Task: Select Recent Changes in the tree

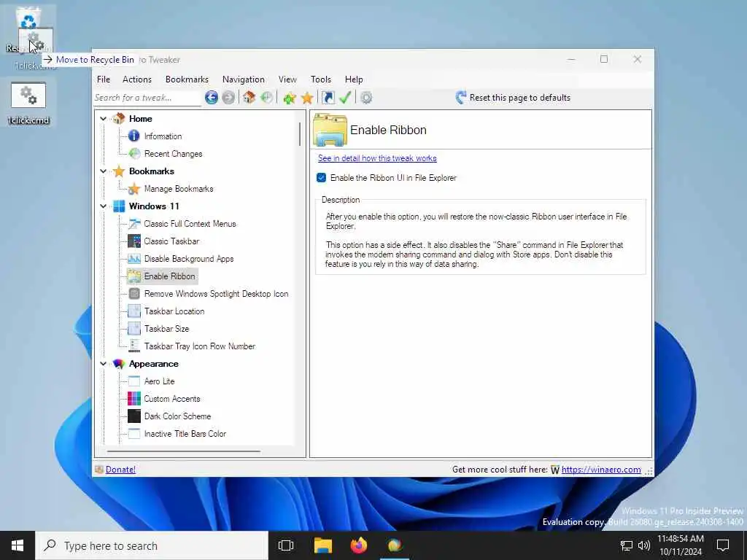Action: click(x=174, y=154)
